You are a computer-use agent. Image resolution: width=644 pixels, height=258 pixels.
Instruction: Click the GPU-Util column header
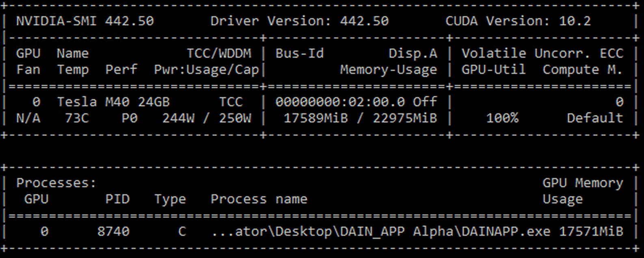(x=493, y=70)
